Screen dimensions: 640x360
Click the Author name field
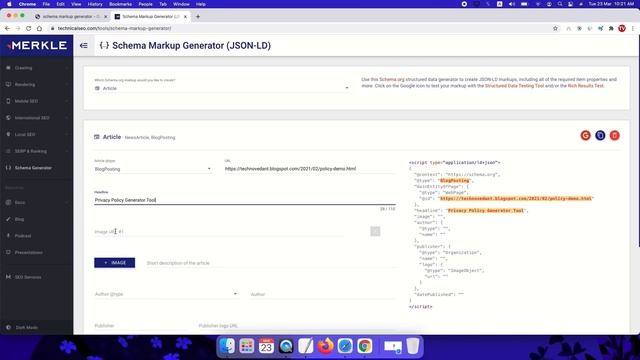point(323,294)
